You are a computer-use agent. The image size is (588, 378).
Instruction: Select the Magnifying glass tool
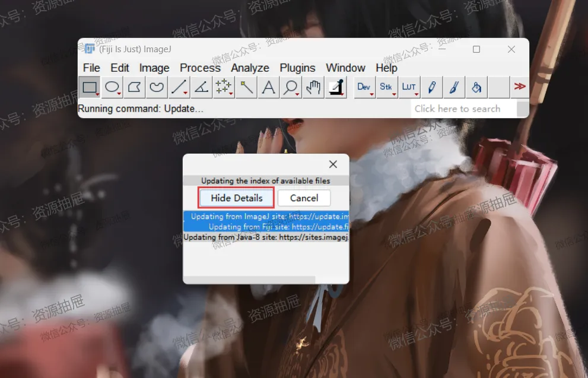pyautogui.click(x=291, y=87)
